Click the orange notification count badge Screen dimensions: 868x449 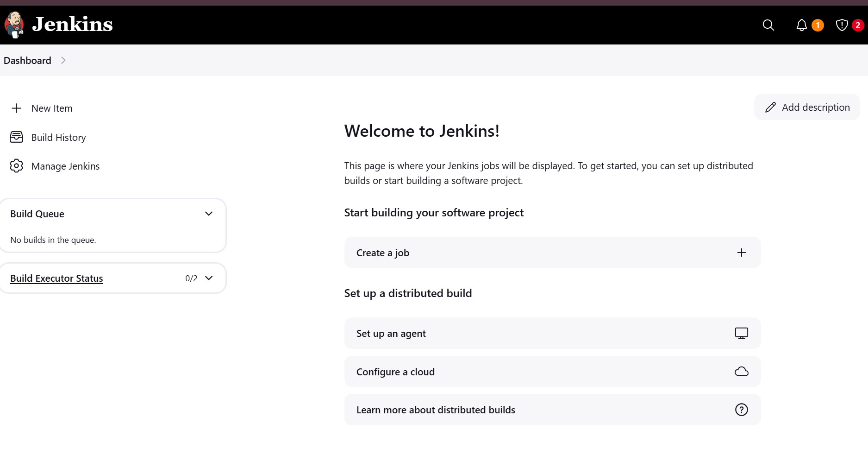(818, 25)
